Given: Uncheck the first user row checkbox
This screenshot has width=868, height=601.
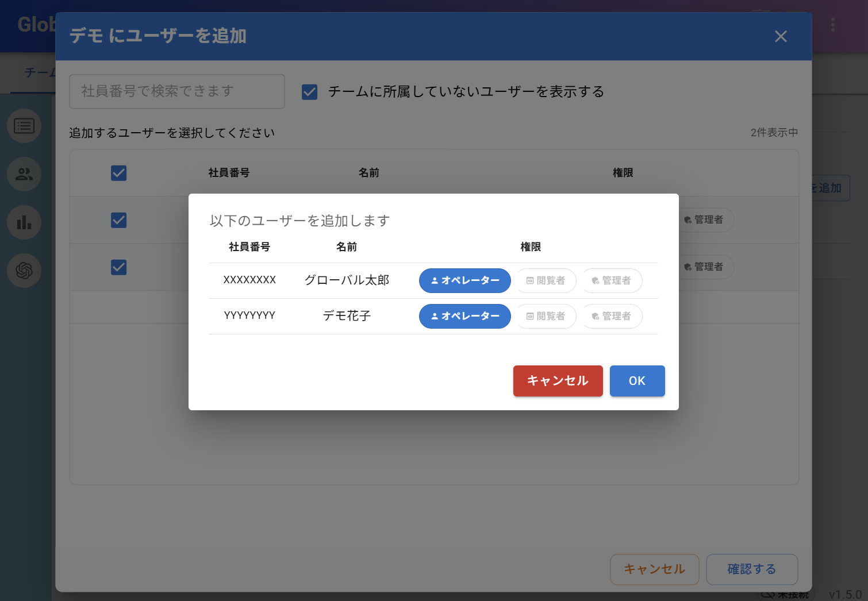Looking at the screenshot, I should tap(119, 220).
